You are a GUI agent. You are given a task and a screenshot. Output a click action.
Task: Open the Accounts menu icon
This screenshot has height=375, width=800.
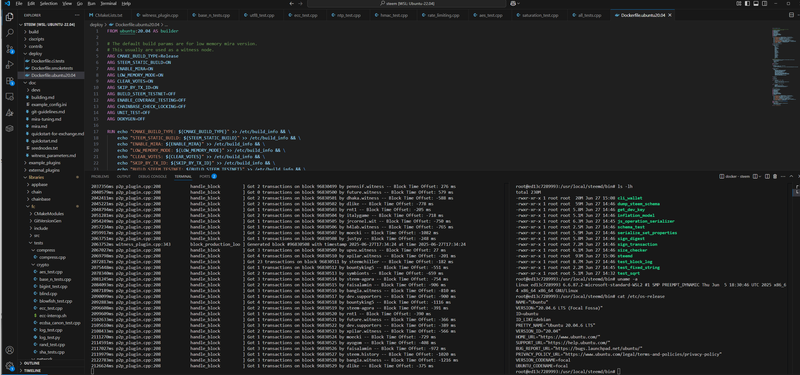pyautogui.click(x=9, y=351)
